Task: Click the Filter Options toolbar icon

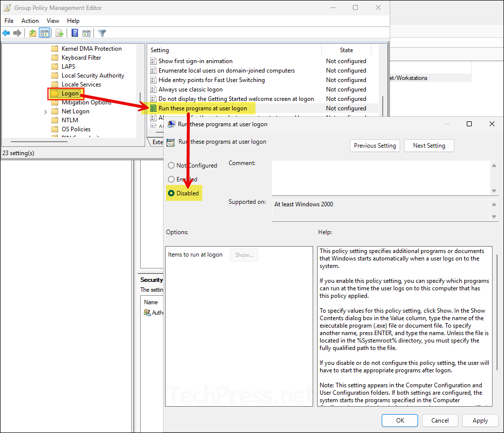Action: pyautogui.click(x=102, y=33)
